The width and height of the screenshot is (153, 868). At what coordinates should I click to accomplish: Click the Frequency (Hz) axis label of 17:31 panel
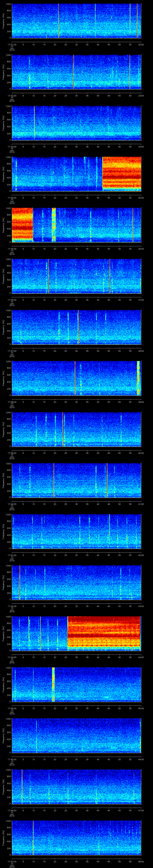point(3,21)
